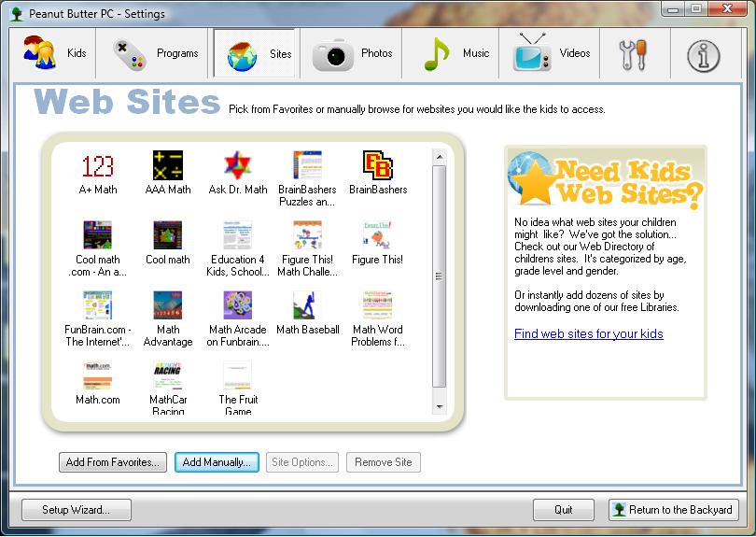
Task: Open Site Options... button
Action: coord(302,462)
